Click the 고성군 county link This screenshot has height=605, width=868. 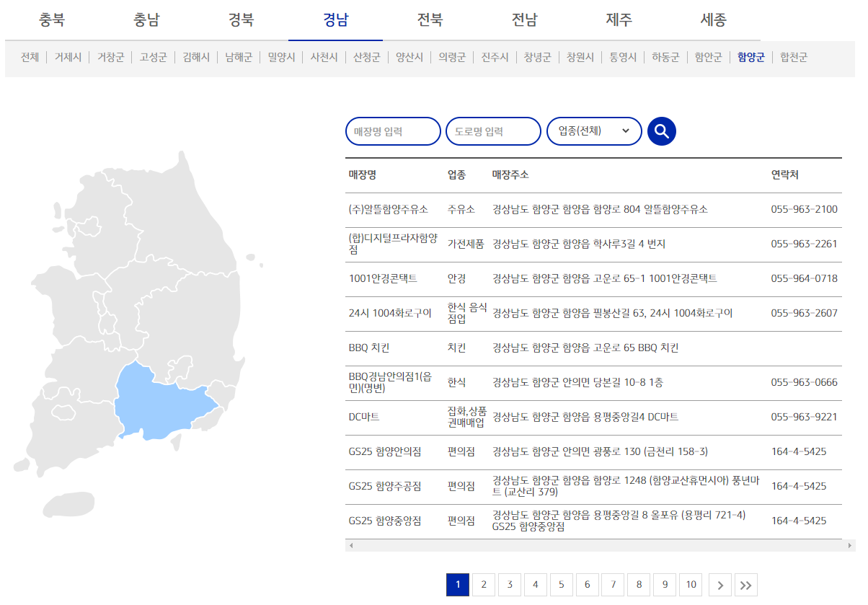tap(154, 57)
